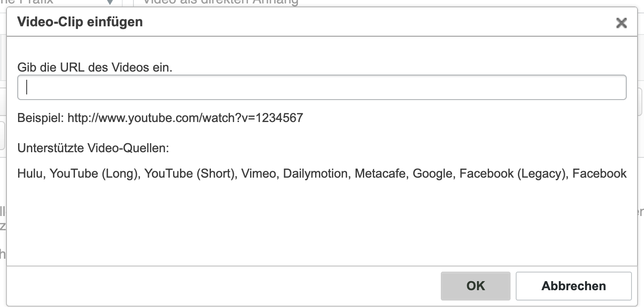
Task: Select the 'YouTube (Short)' source text
Action: (x=190, y=174)
